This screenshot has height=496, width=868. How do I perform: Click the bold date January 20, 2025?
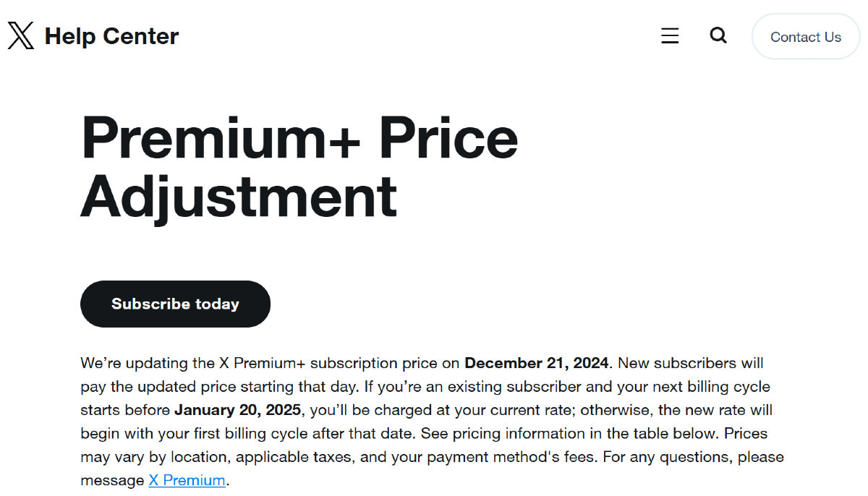237,410
